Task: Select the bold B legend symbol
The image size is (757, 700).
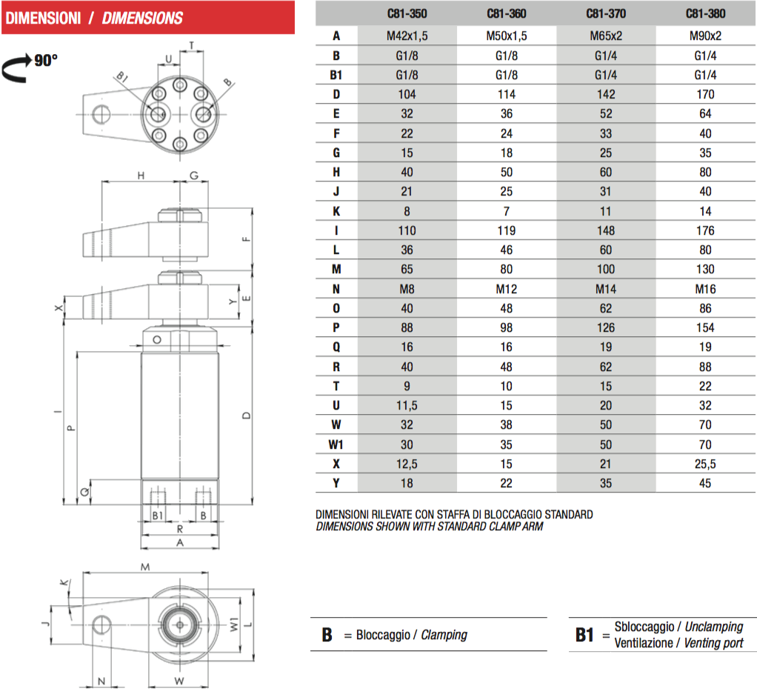Action: click(x=327, y=635)
